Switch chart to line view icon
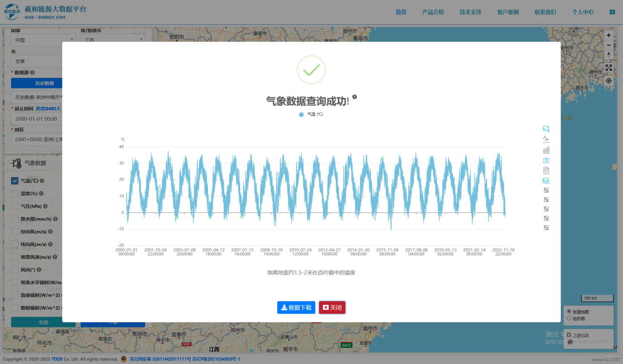Image resolution: width=623 pixels, height=364 pixels. click(546, 139)
